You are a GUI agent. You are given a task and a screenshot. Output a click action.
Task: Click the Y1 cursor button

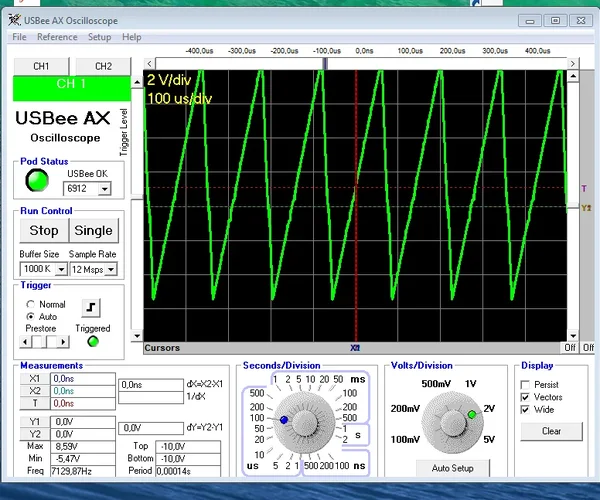[34, 422]
